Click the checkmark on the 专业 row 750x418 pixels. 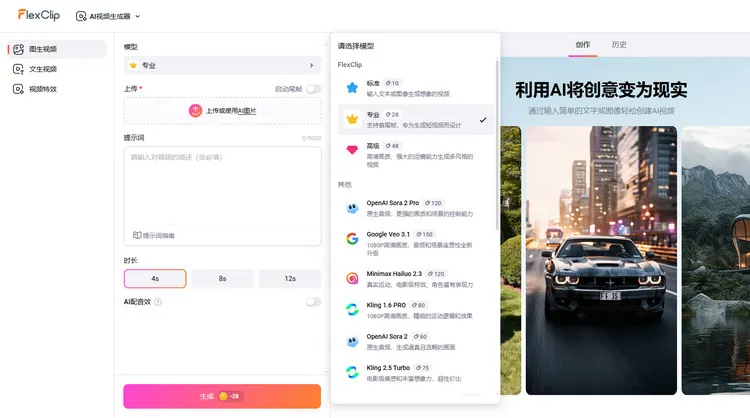pyautogui.click(x=483, y=120)
